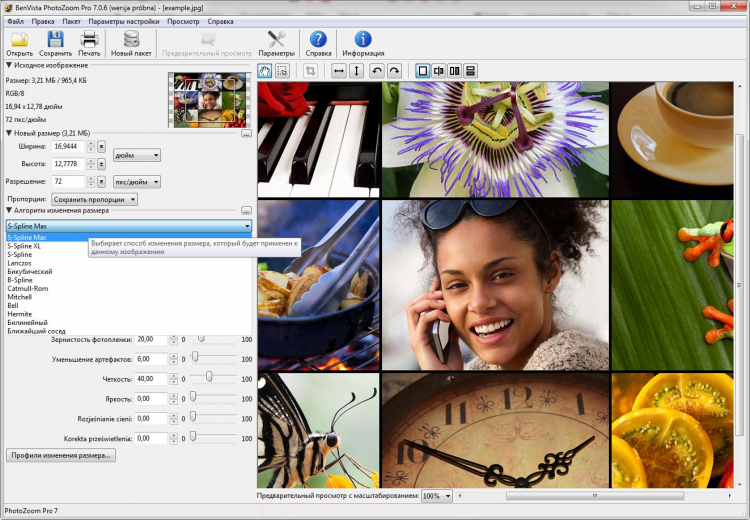Rotate image clockwise

394,71
